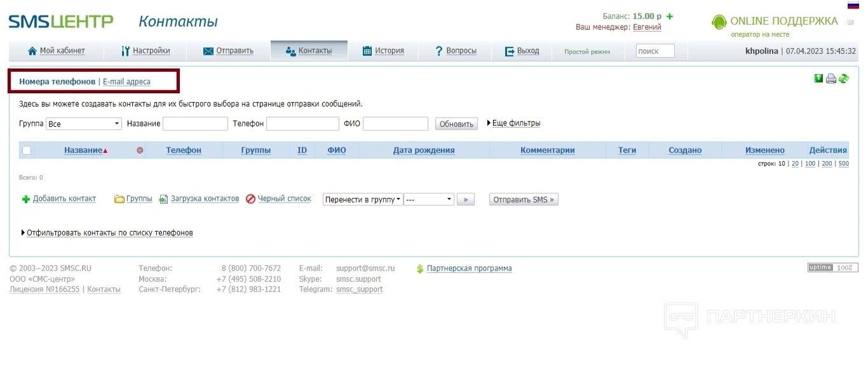Click the printer icon
868x372 pixels.
831,79
